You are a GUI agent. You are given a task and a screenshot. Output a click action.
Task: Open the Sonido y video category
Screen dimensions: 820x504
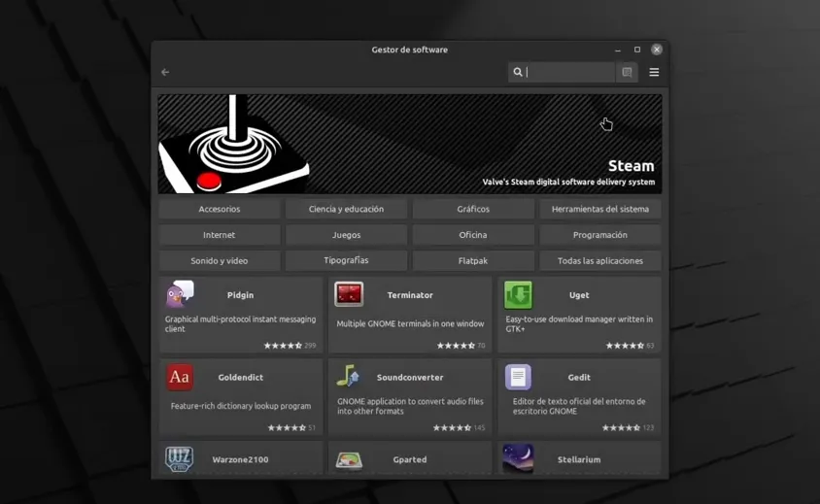coord(220,260)
